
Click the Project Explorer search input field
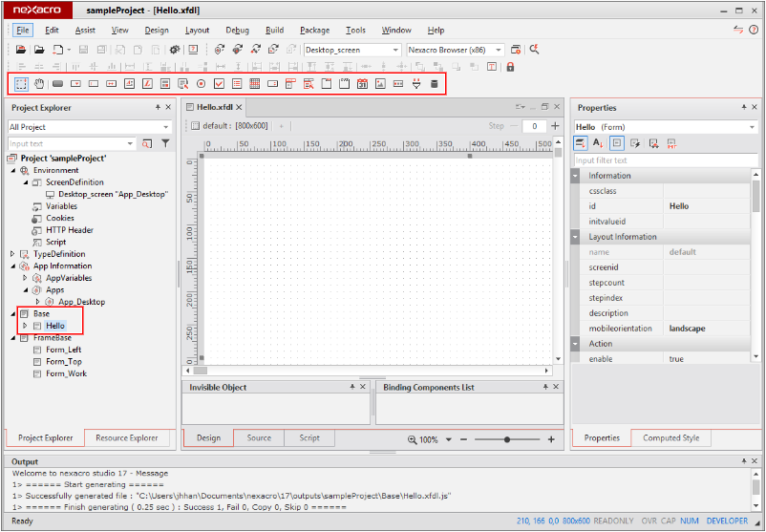click(71, 143)
